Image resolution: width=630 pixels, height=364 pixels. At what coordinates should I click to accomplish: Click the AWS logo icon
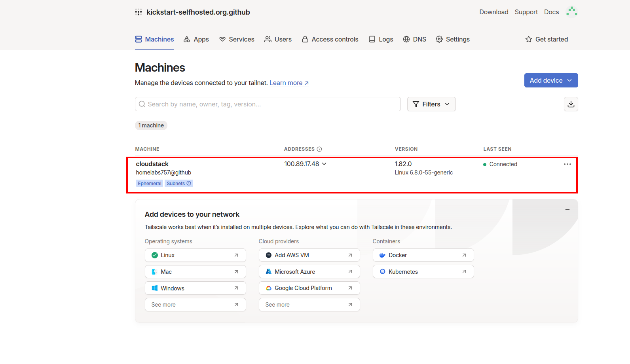[x=269, y=255]
